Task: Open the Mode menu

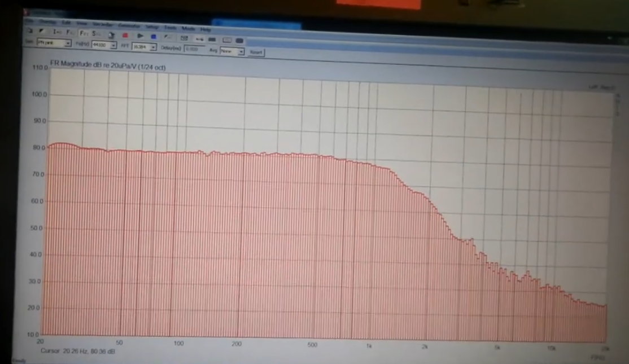Action: coord(188,28)
